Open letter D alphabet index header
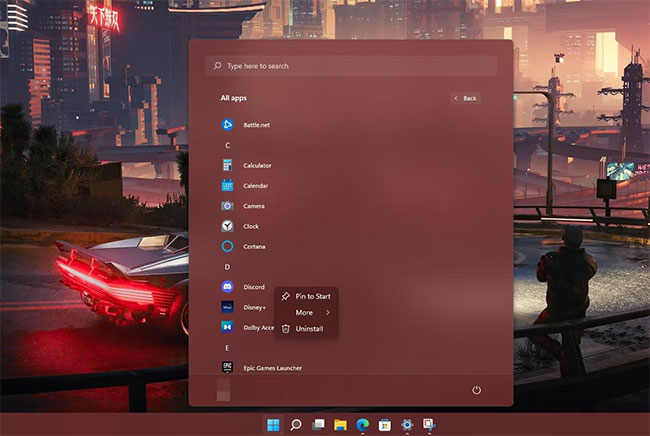 (x=227, y=267)
